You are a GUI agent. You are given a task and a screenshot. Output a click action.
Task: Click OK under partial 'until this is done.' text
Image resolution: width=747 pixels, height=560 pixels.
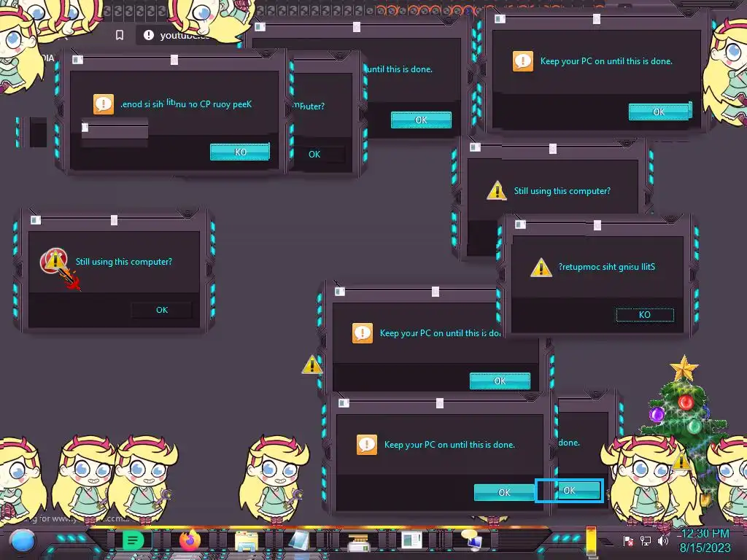[421, 120]
